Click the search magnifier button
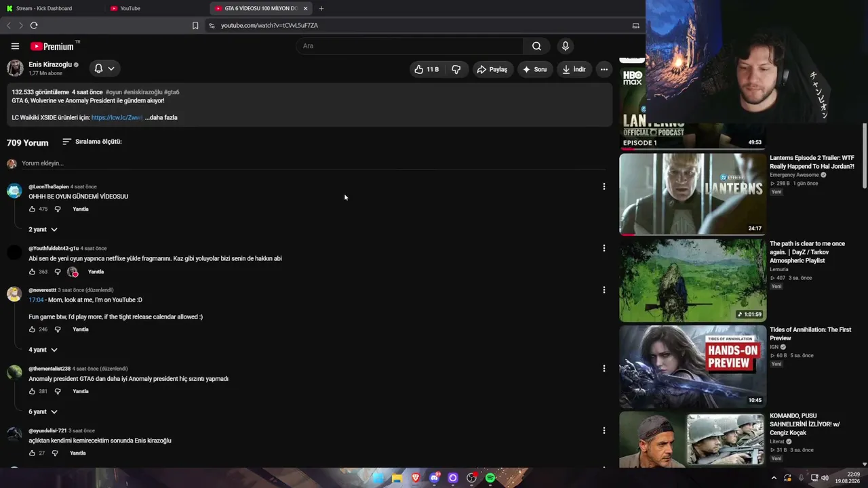868x488 pixels. click(x=536, y=46)
